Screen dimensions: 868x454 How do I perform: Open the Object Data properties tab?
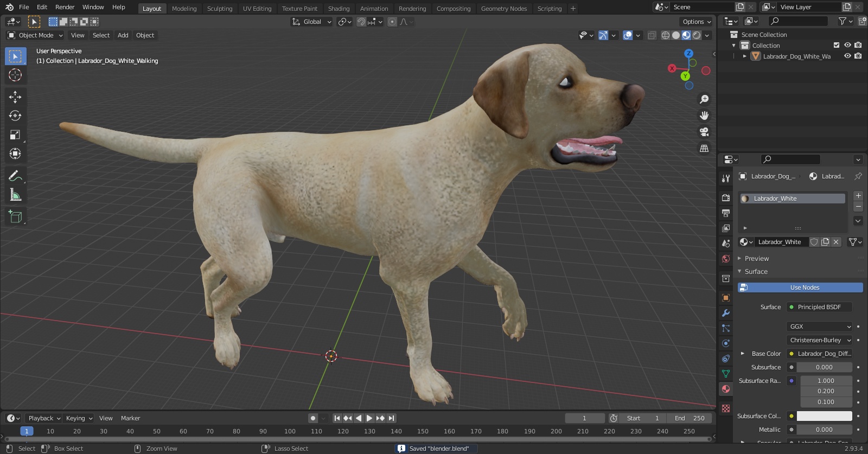tap(726, 374)
